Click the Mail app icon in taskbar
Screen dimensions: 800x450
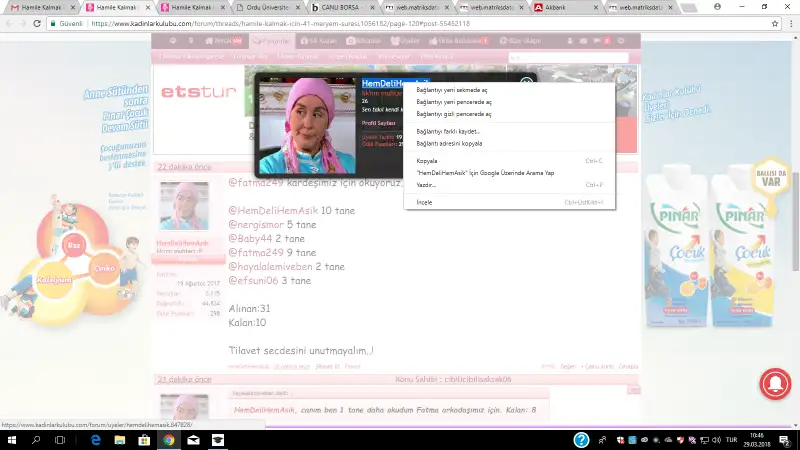pos(192,440)
